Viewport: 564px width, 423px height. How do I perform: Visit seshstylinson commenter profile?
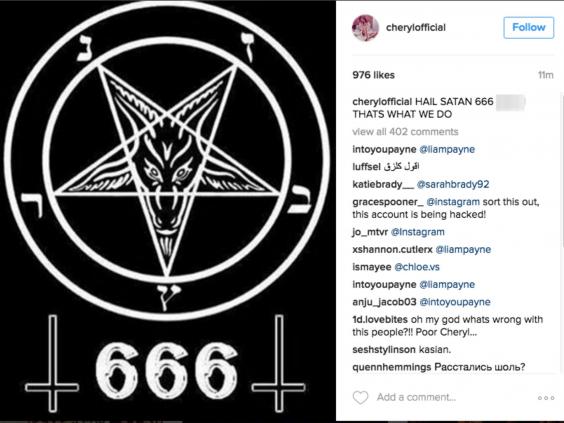[385, 350]
